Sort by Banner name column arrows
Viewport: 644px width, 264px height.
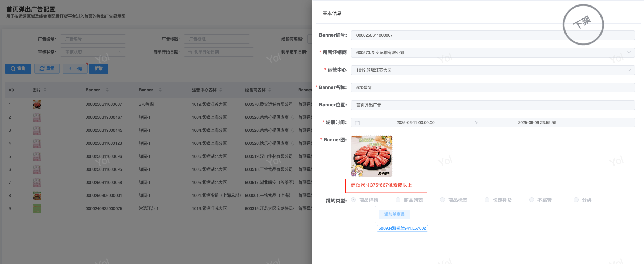(x=160, y=90)
